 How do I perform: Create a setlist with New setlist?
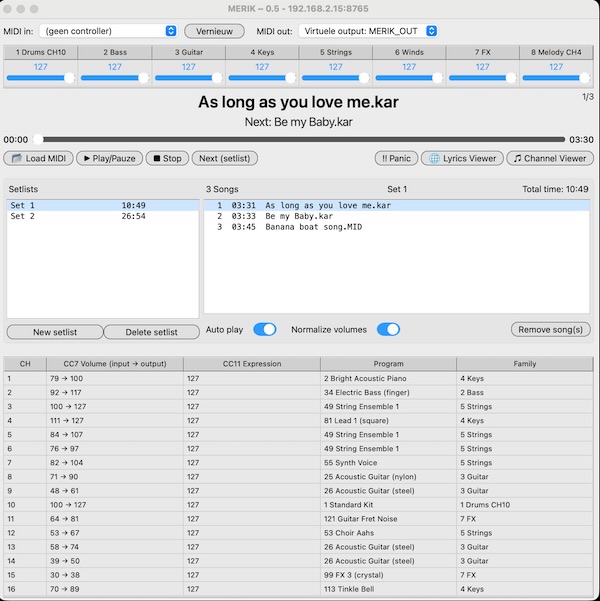(x=55, y=332)
